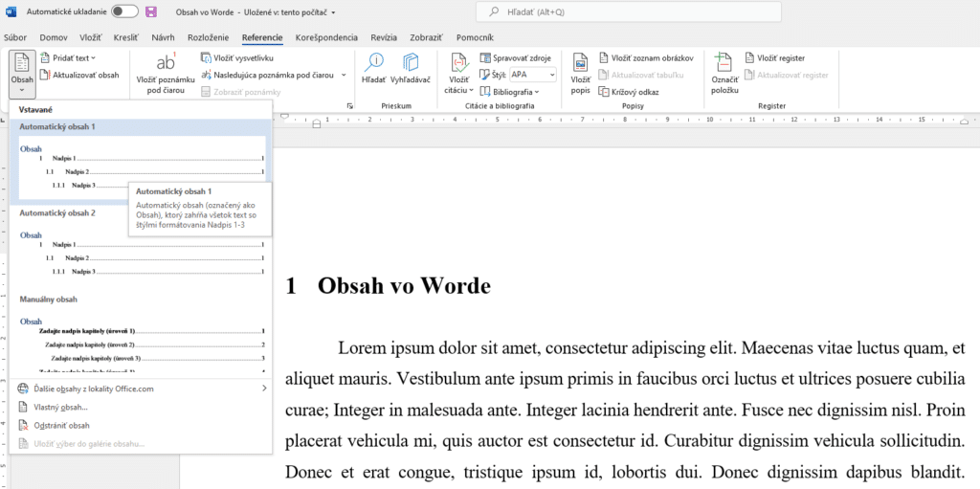Screen dimensions: 980x489
Task: Switch to the Rozloženie tab
Action: click(209, 37)
